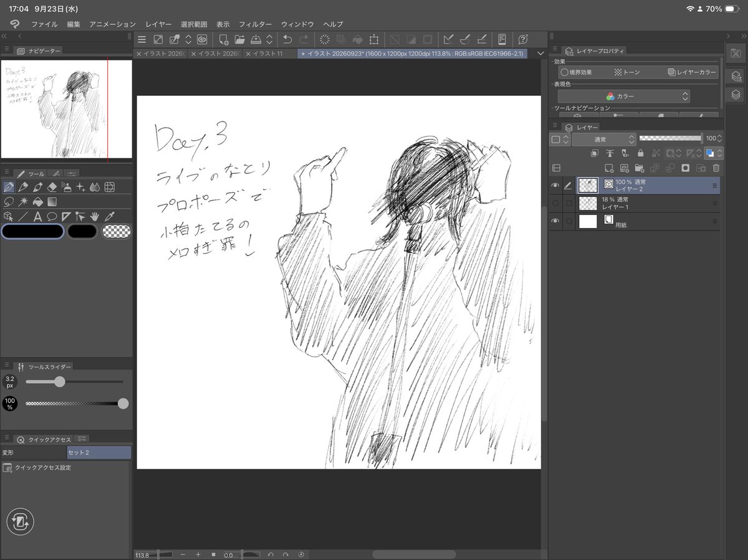Select the Fill bucket tool
Viewport: 748px width, 560px height.
point(38,202)
